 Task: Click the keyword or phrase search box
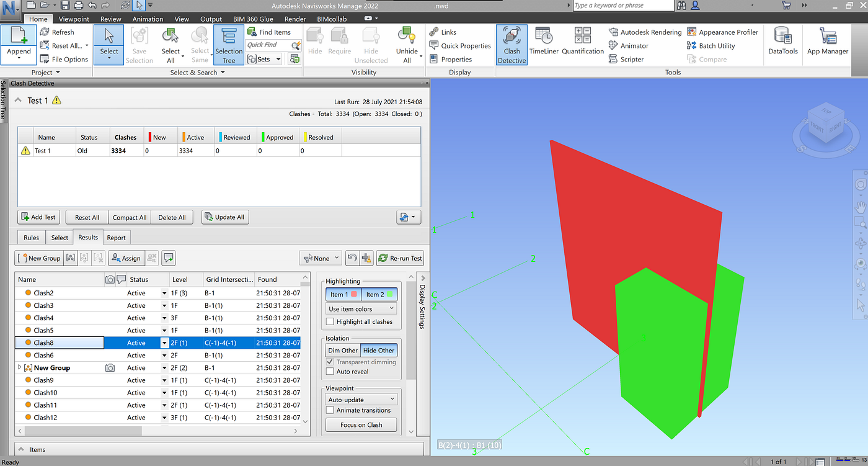(623, 6)
